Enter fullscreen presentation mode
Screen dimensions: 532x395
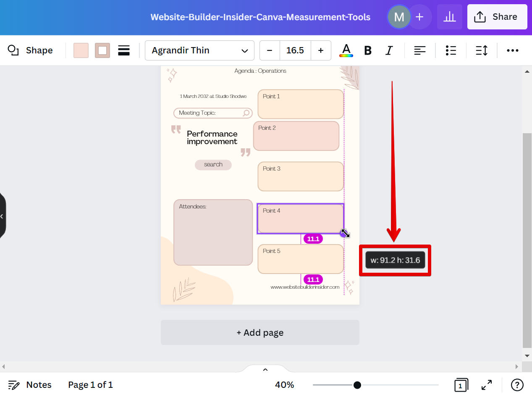pos(487,384)
